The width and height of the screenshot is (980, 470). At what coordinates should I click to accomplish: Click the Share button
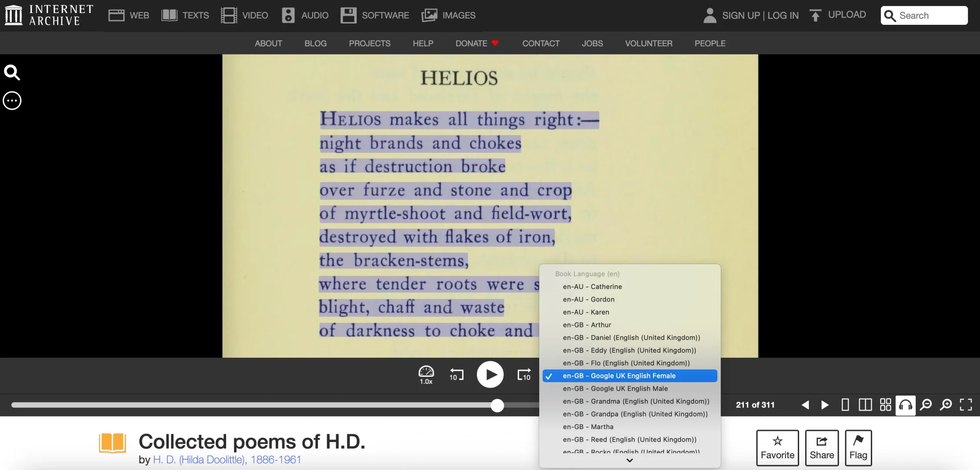point(822,448)
